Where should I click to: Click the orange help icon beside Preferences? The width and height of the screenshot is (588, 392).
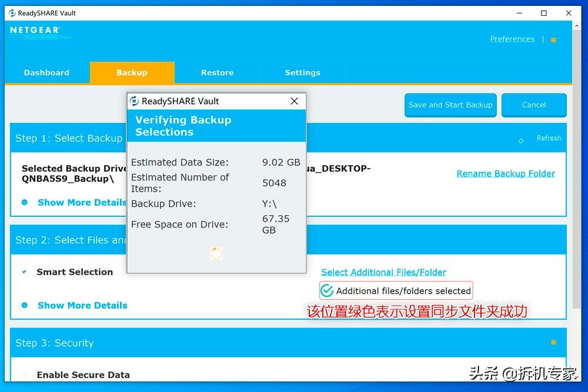[553, 40]
